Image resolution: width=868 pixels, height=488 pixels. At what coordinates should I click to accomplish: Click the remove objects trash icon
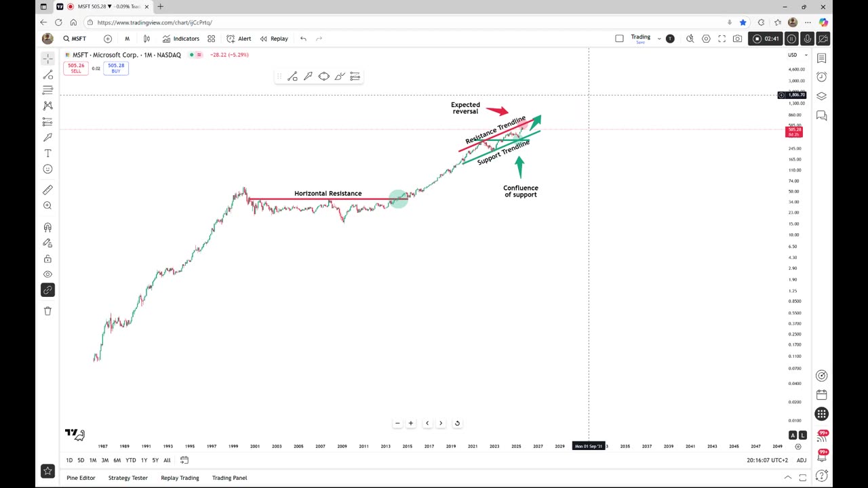pyautogui.click(x=47, y=311)
